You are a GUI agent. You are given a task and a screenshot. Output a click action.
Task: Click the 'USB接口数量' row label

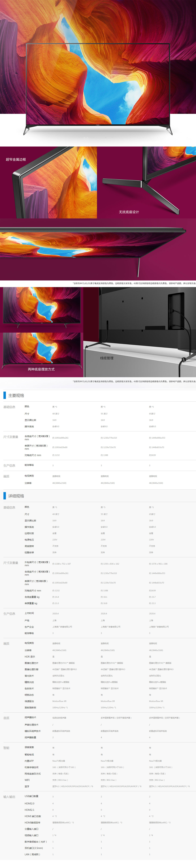[31, 796]
